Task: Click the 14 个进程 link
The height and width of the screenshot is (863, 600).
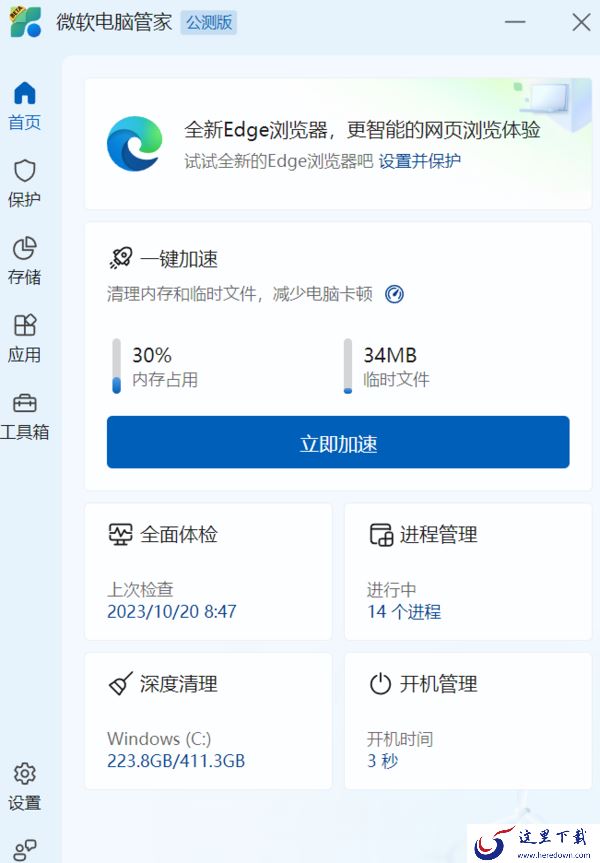Action: point(404,611)
